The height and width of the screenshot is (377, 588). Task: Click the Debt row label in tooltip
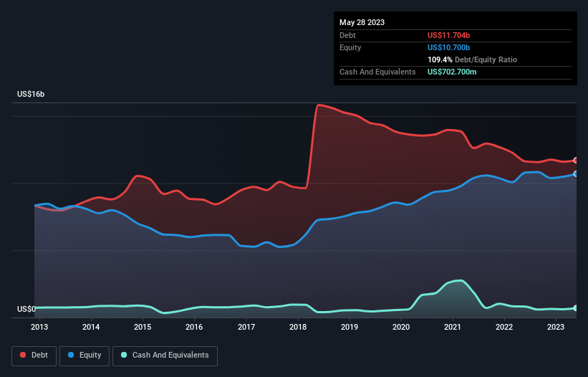click(x=347, y=35)
